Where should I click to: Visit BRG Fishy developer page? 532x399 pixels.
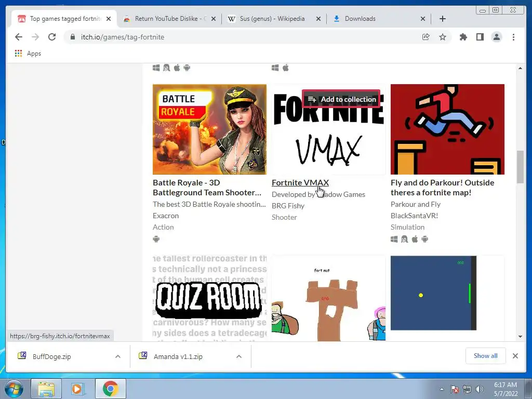coord(288,206)
